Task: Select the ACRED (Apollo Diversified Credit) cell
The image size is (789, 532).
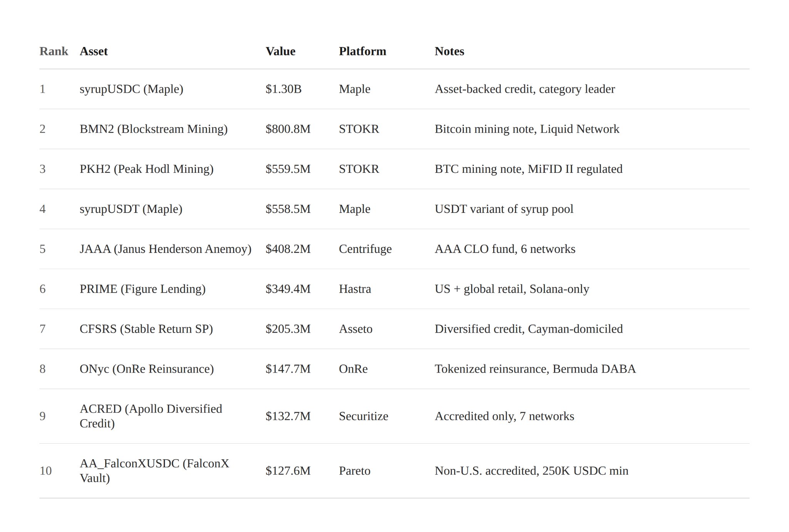Action: coord(151,416)
